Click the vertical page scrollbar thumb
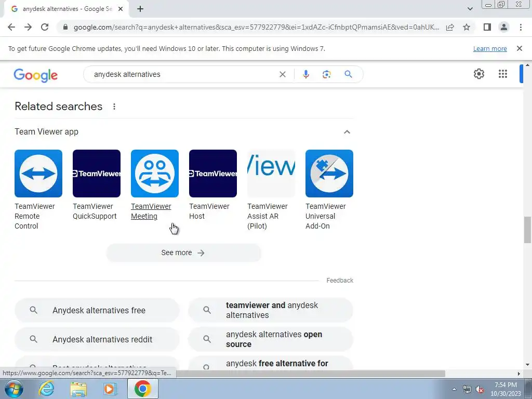This screenshot has height=399, width=532. [527, 230]
